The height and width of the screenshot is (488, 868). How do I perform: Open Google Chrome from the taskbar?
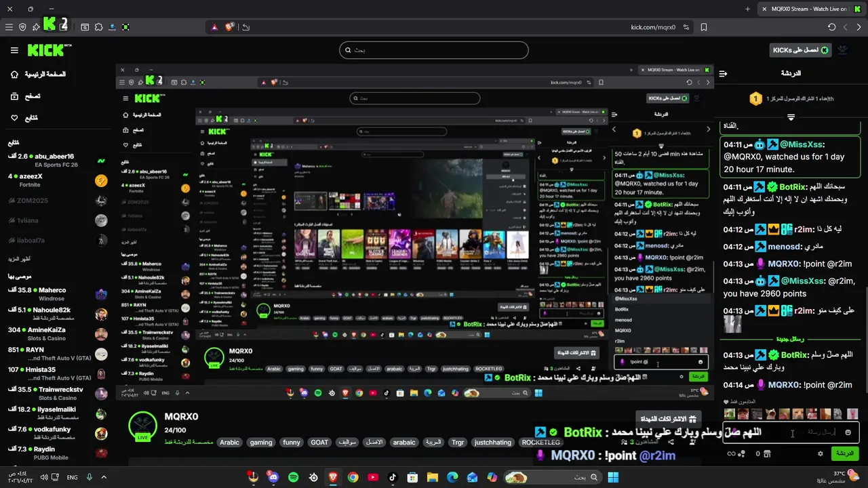pyautogui.click(x=353, y=477)
